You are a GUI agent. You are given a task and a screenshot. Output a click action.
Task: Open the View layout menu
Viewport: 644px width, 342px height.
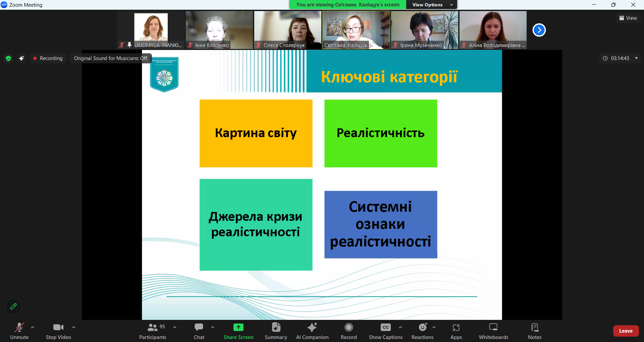coord(628,18)
